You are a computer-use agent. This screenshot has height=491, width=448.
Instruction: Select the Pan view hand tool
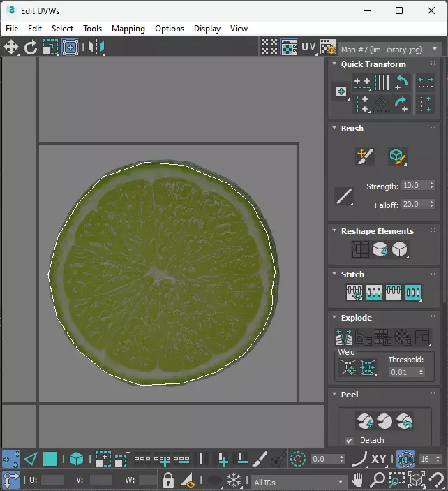(x=357, y=480)
